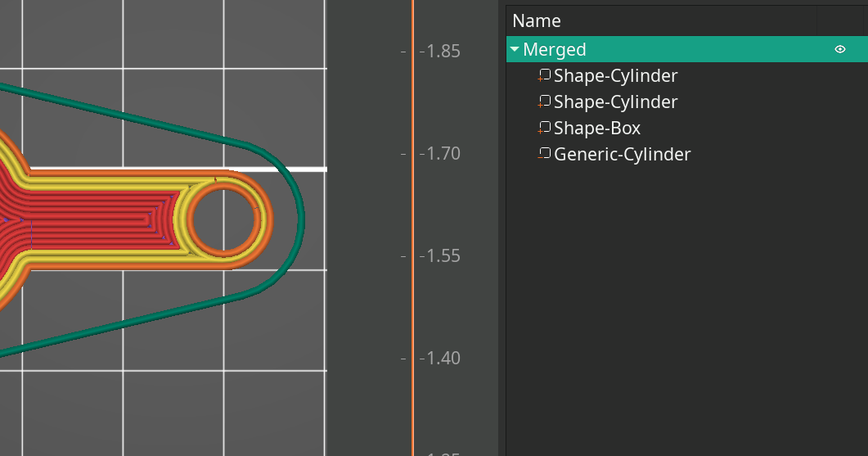Click the second Shape-Cylinder part icon

coord(544,102)
